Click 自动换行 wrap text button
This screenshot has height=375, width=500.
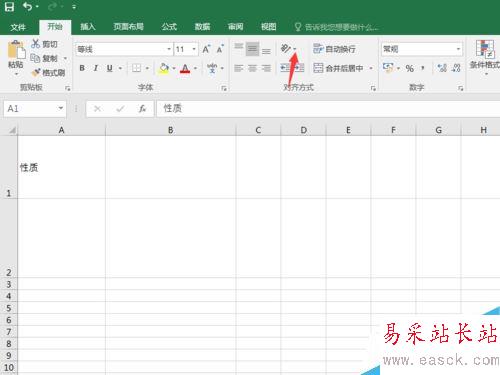334,49
